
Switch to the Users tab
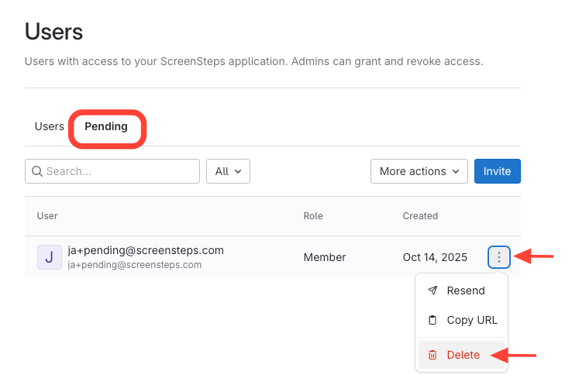pos(49,126)
